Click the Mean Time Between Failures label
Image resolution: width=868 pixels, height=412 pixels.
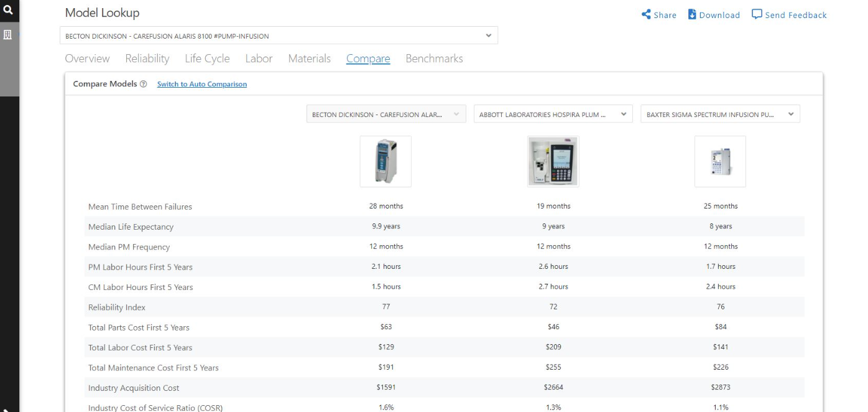(x=140, y=207)
